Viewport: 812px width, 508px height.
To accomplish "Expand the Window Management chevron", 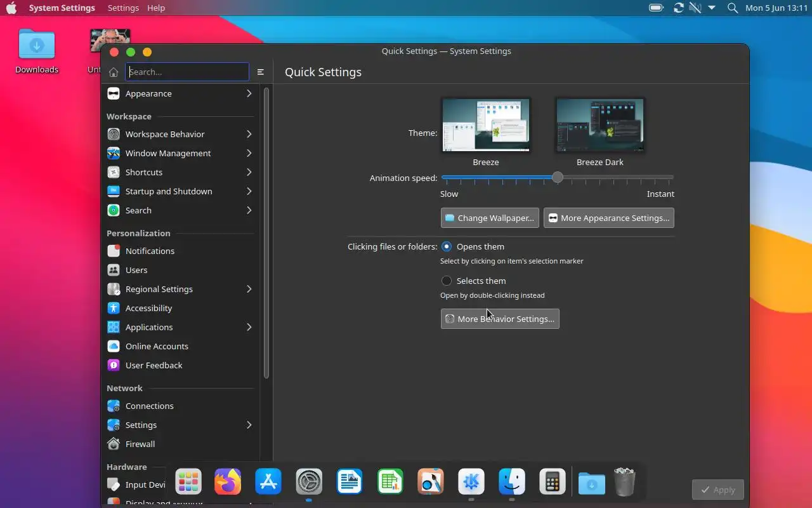I will 249,153.
